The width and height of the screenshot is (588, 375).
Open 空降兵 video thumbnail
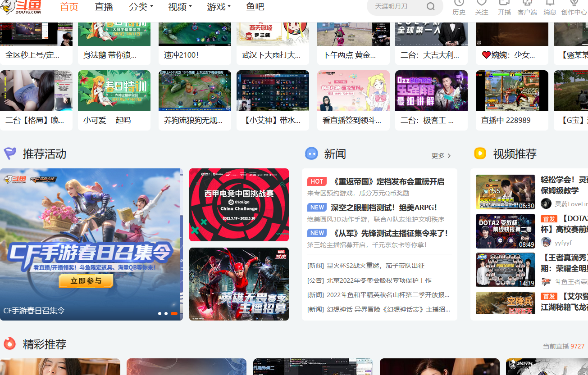(x=506, y=303)
